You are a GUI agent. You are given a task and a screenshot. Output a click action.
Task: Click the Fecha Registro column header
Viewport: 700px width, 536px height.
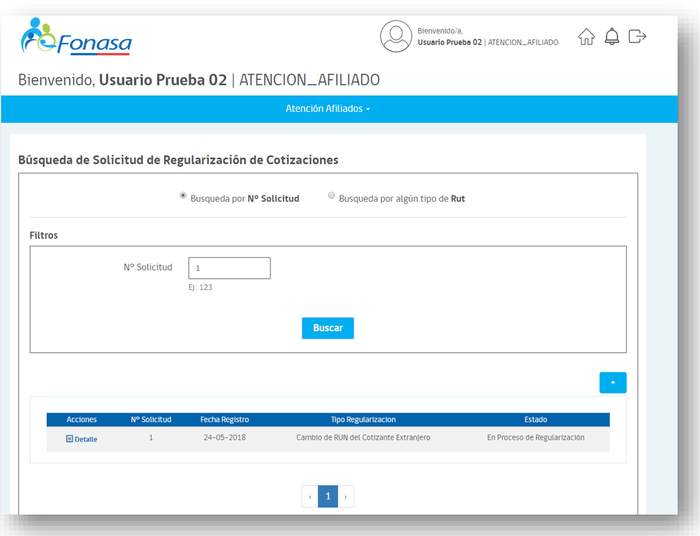(224, 420)
